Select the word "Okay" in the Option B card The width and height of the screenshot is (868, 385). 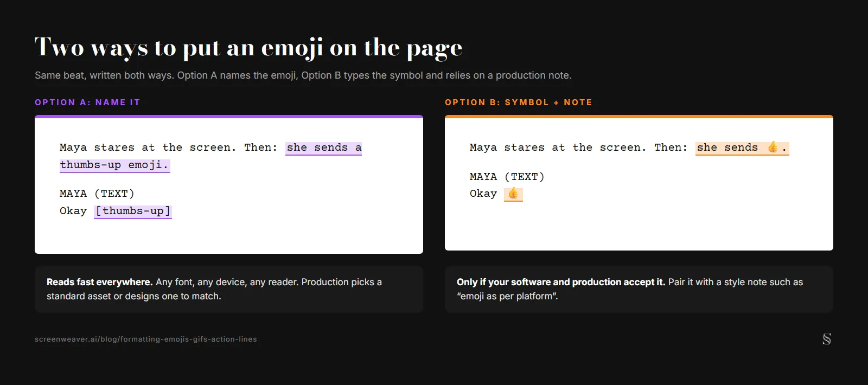[x=483, y=194]
